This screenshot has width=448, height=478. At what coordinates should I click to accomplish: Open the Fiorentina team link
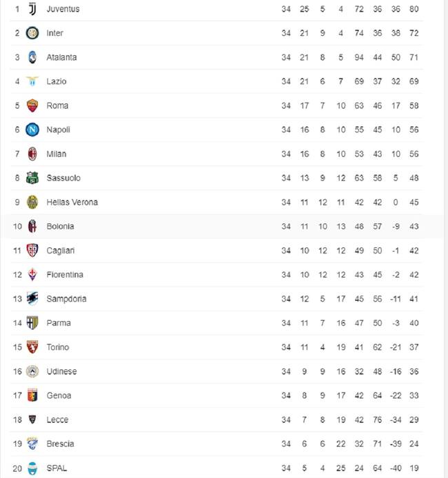tap(65, 275)
